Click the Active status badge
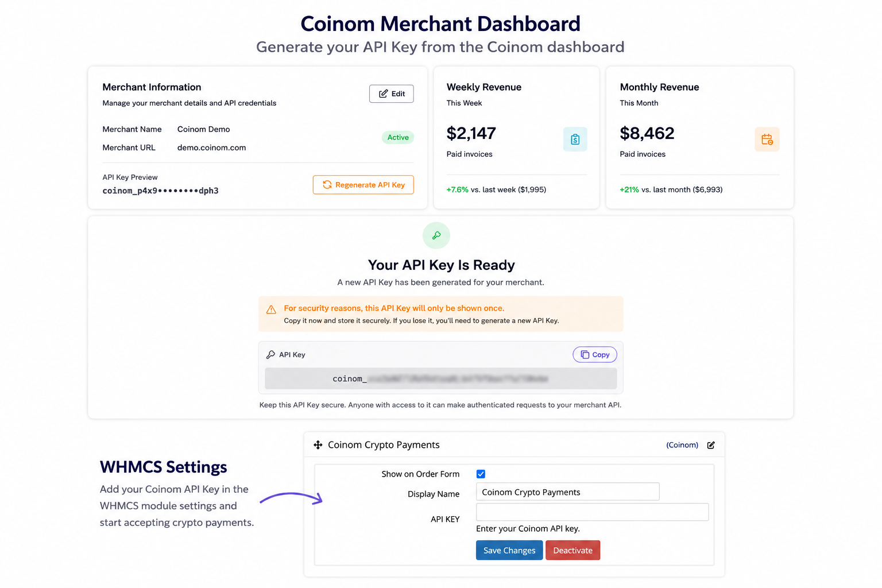 coord(398,137)
